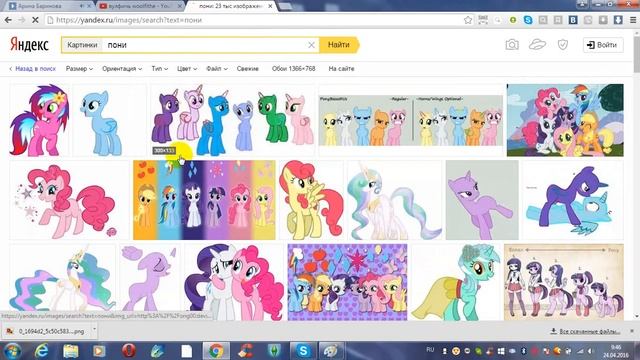
Task: Expand the Цвет filter dropdown
Action: coord(187,69)
